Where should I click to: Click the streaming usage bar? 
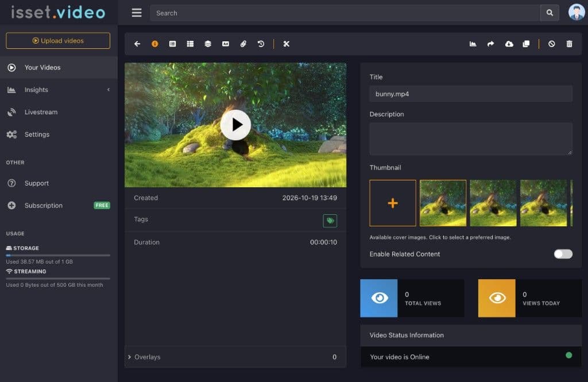click(58, 279)
